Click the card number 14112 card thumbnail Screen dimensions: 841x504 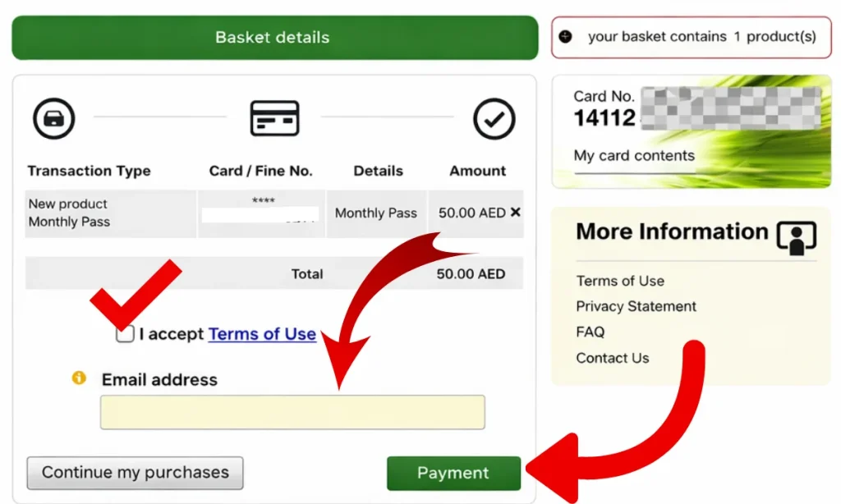[x=692, y=131]
